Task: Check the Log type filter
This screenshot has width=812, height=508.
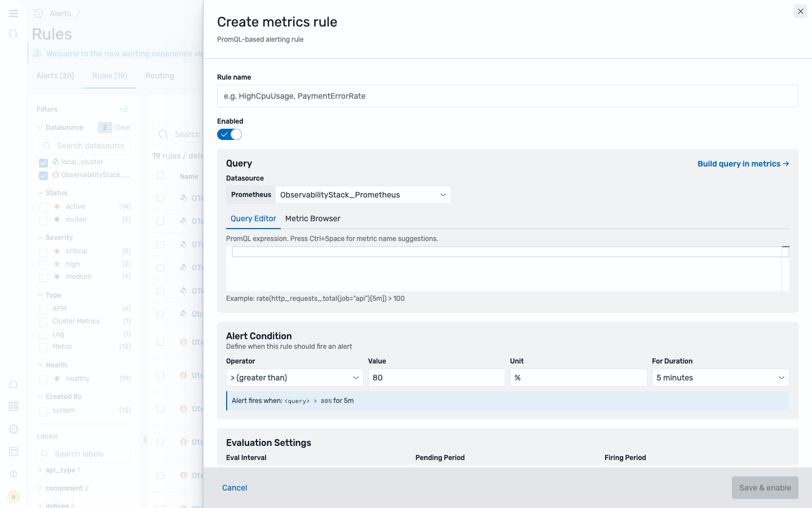Action: tap(43, 335)
